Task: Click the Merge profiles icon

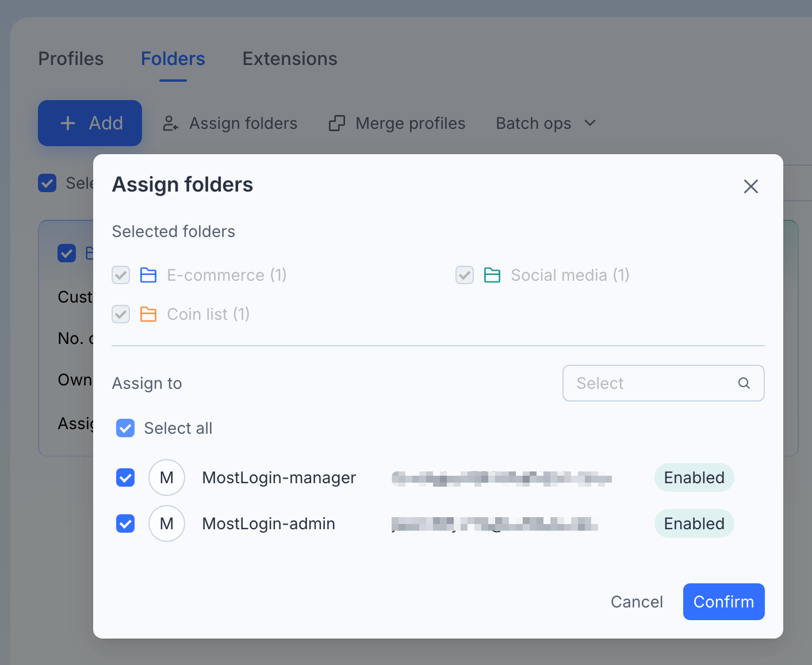Action: (x=337, y=123)
